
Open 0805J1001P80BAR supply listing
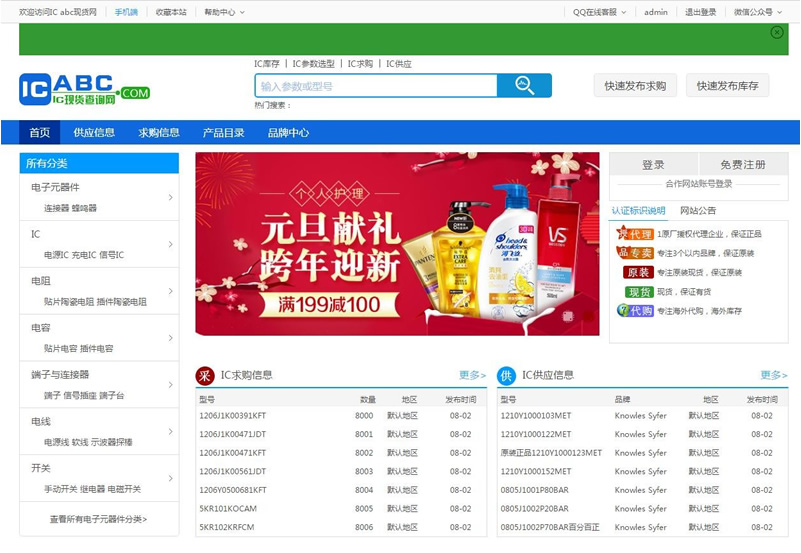534,490
